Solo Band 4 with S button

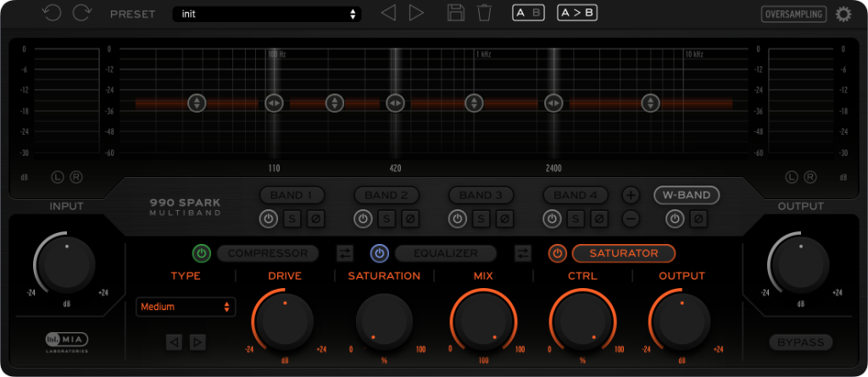[576, 219]
